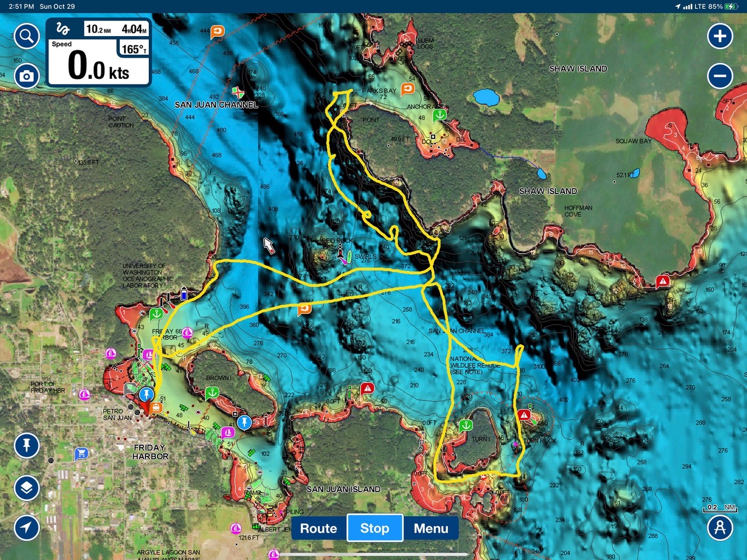
Task: Tap the 165° heading readout
Action: click(134, 49)
